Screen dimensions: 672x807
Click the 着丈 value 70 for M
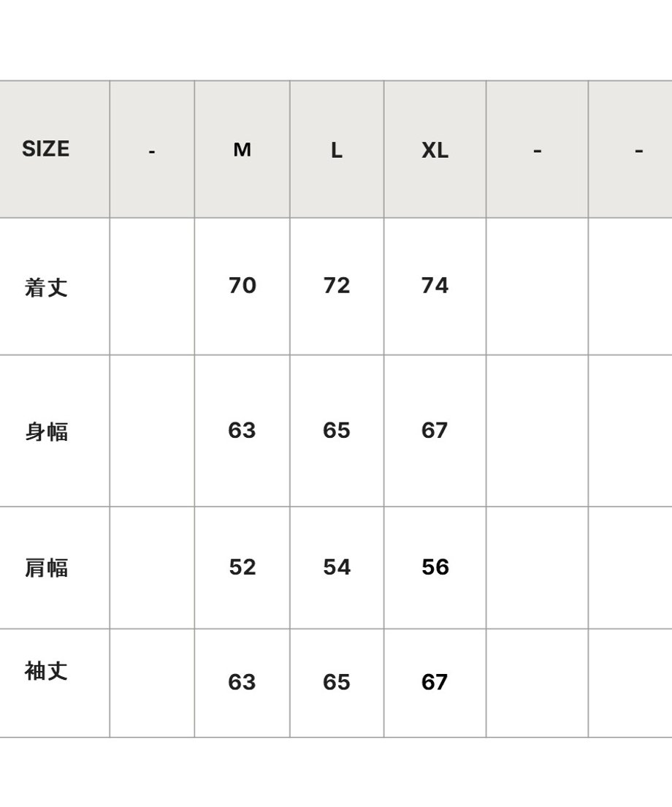click(243, 286)
